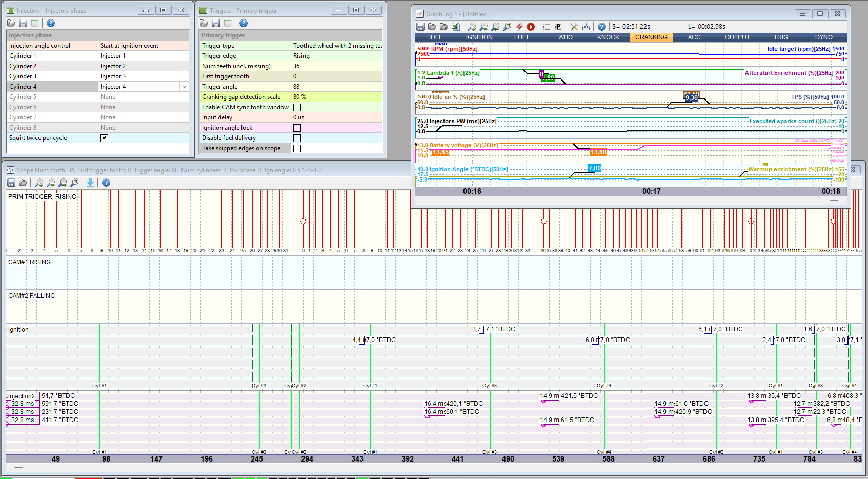Open the DYNO tab in Graph log

pyautogui.click(x=823, y=37)
